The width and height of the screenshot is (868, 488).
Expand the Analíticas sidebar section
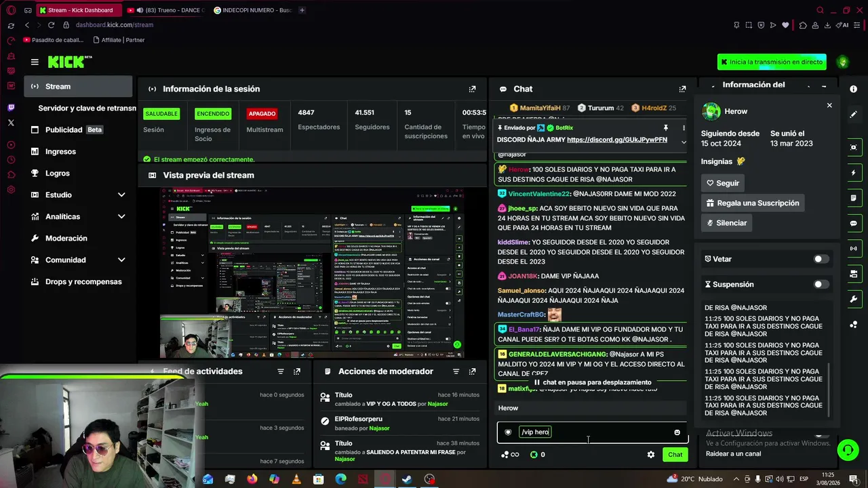[x=121, y=217]
